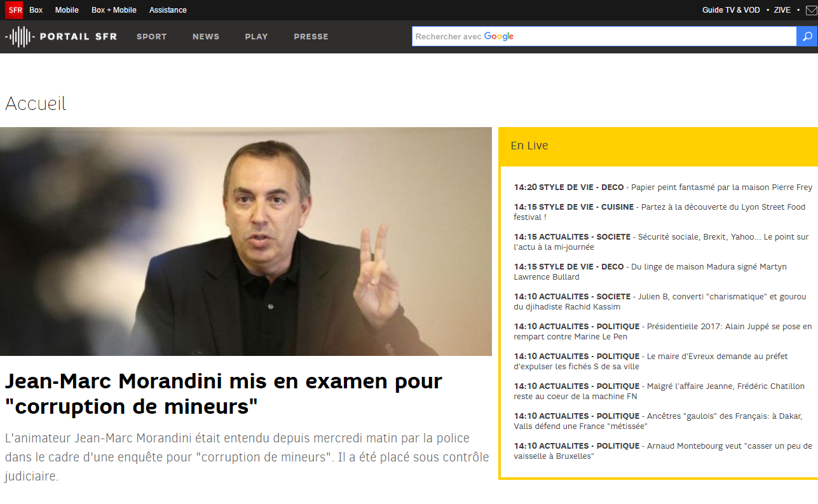Click the blue search magnifier button
Viewport: 818px width, 504px height.
tap(807, 36)
